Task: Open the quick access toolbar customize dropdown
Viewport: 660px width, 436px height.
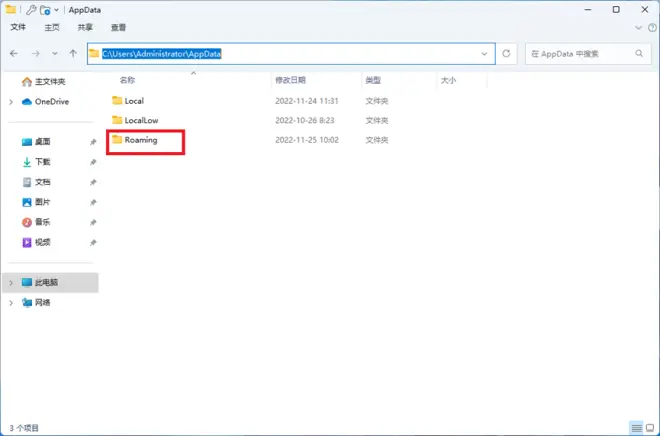Action: 57,10
